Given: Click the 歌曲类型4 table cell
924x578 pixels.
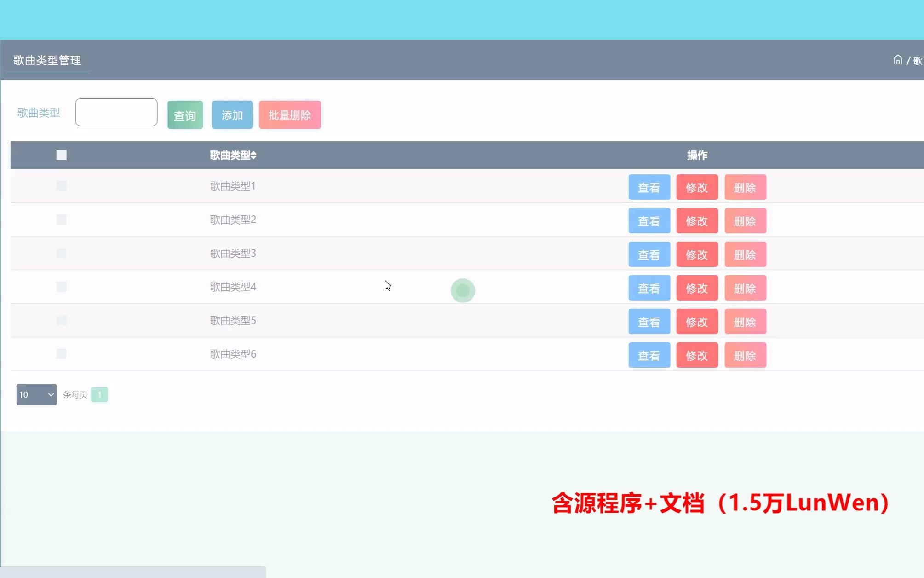Looking at the screenshot, I should (x=233, y=287).
